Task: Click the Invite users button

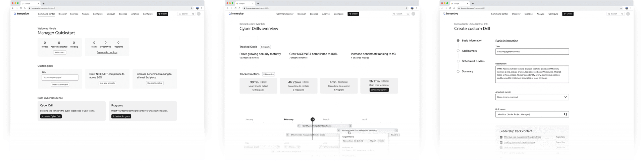Action: pos(59,52)
